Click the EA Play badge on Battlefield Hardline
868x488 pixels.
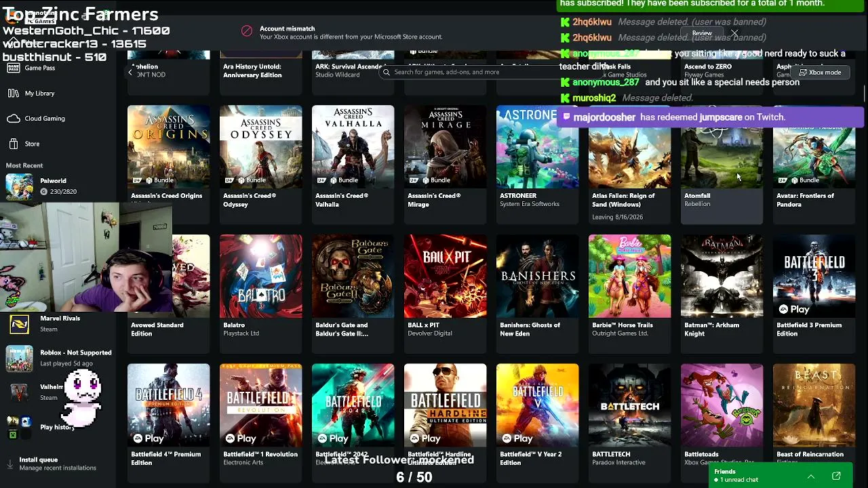coord(426,439)
